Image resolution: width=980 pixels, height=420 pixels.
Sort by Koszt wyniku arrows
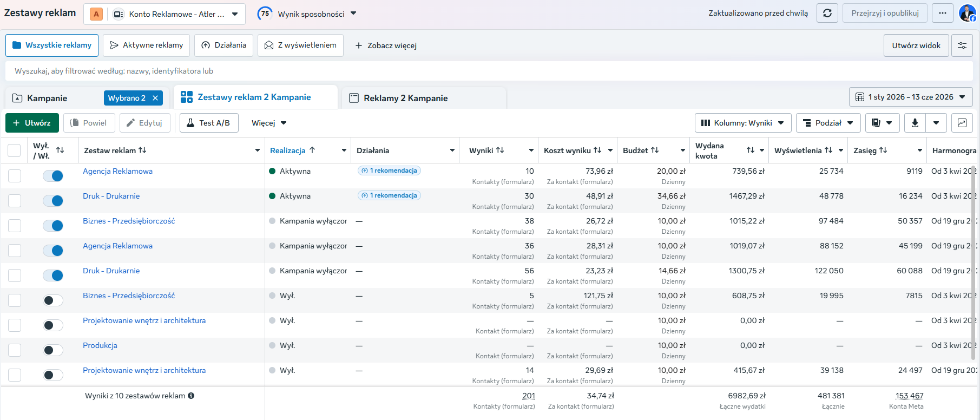pos(597,150)
